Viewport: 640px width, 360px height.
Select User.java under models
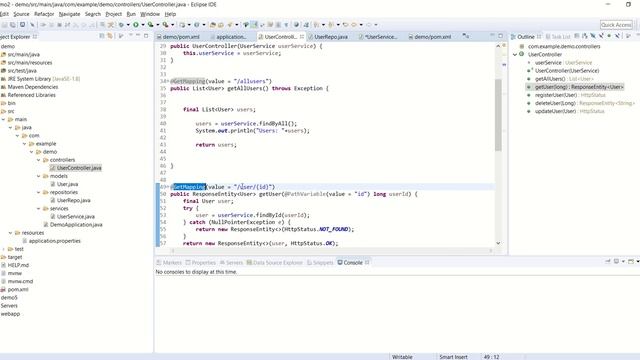[x=68, y=184]
